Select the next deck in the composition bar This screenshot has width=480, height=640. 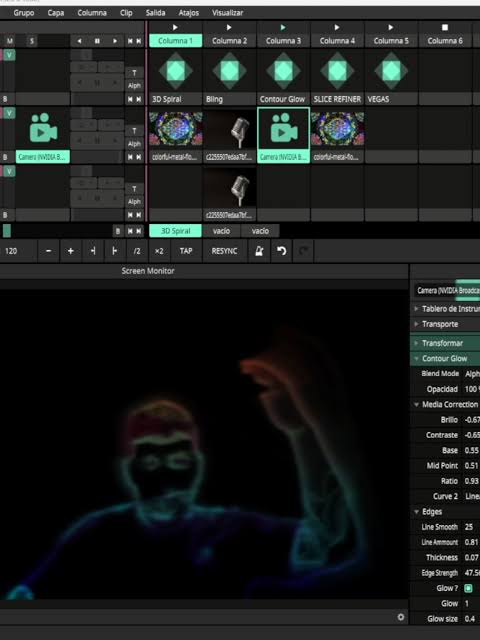point(139,231)
